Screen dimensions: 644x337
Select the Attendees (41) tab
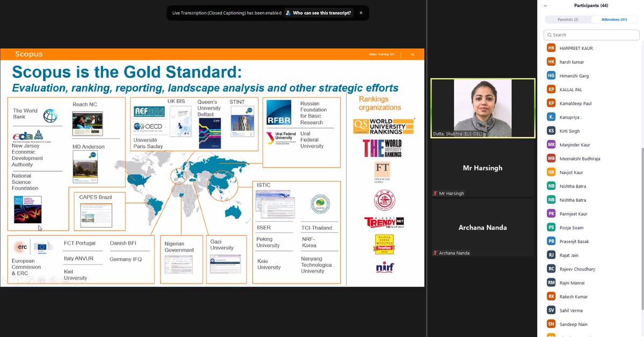615,19
